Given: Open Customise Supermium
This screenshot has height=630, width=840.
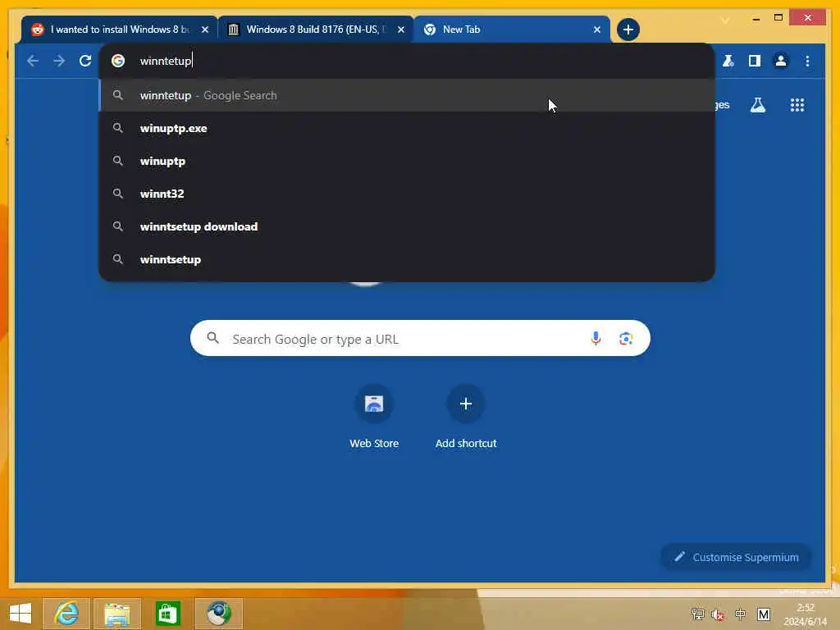Looking at the screenshot, I should [736, 557].
